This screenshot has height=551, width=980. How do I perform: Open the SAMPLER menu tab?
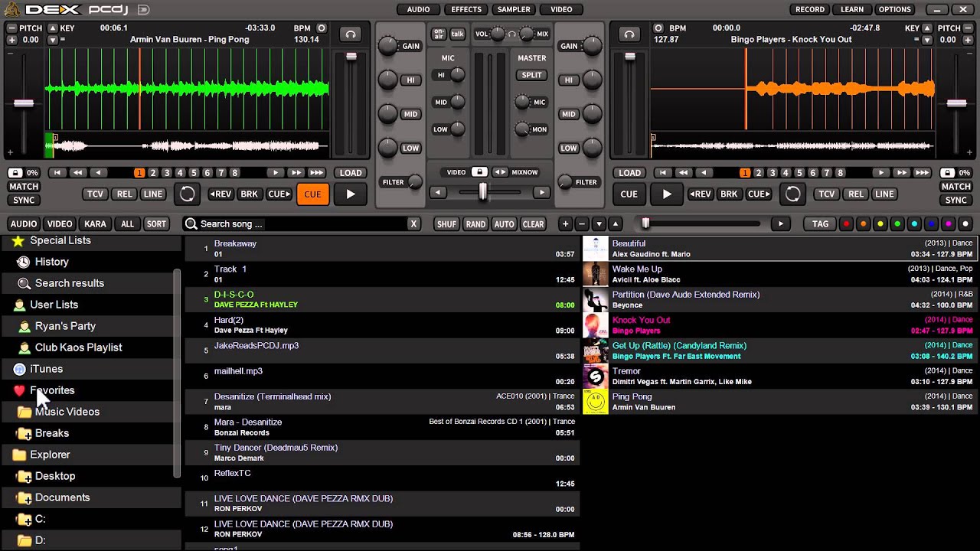pyautogui.click(x=514, y=9)
